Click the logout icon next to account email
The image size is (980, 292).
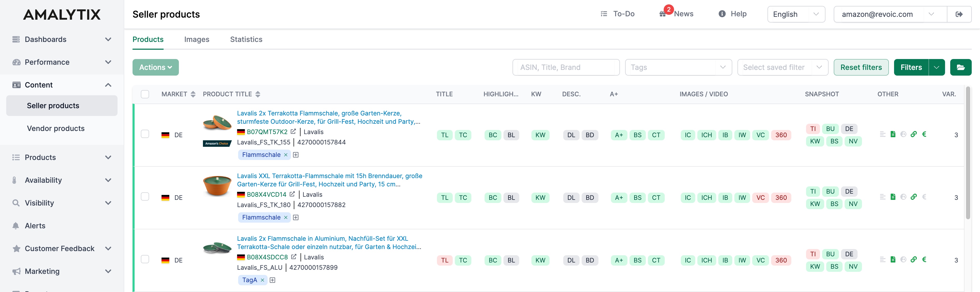tap(959, 14)
